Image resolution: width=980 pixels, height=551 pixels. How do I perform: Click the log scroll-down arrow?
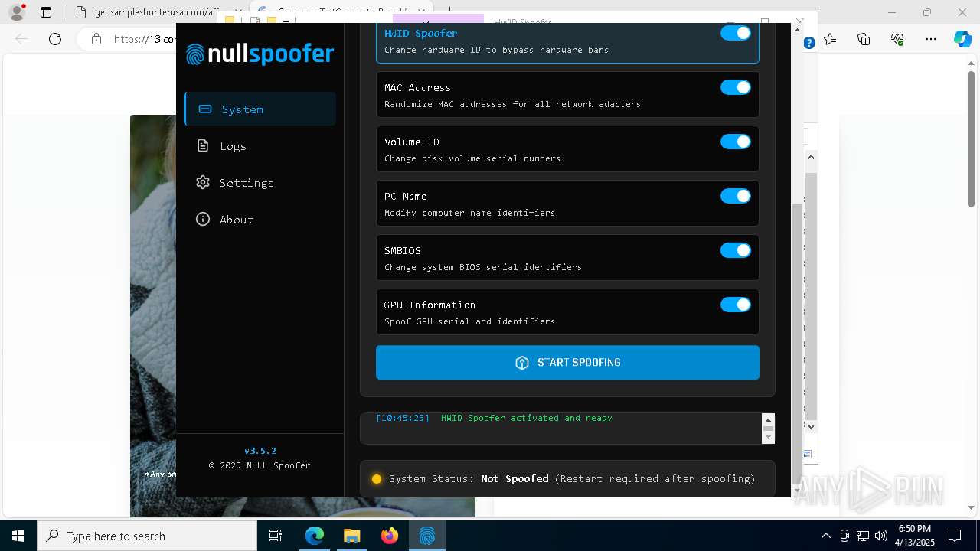pyautogui.click(x=768, y=436)
